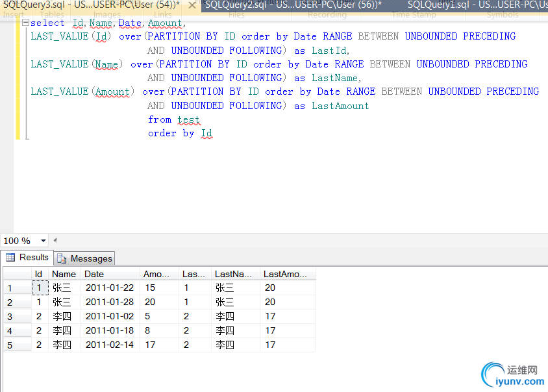
Task: Click LastAmount cell in the 2011-01-28 row
Action: coord(288,302)
